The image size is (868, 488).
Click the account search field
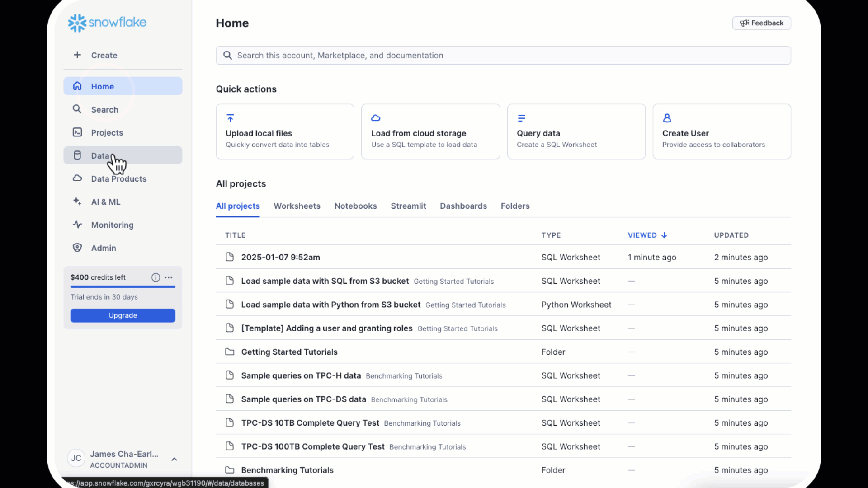click(x=503, y=56)
